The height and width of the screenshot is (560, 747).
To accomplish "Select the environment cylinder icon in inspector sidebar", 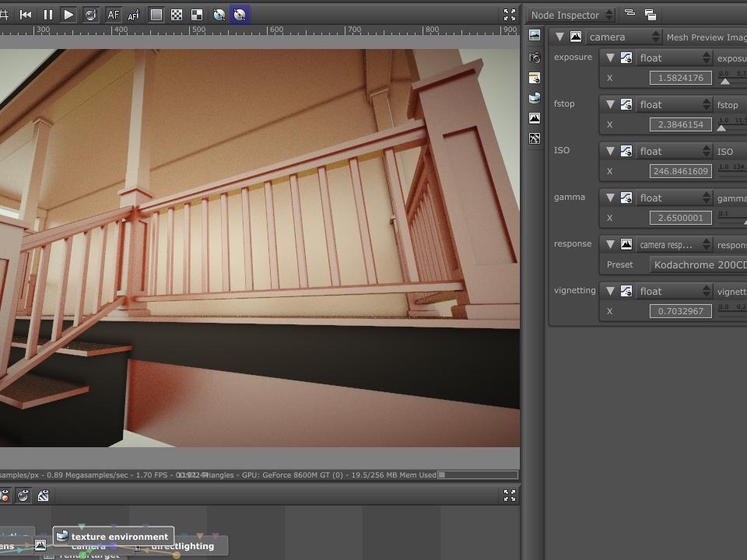I will tap(535, 98).
